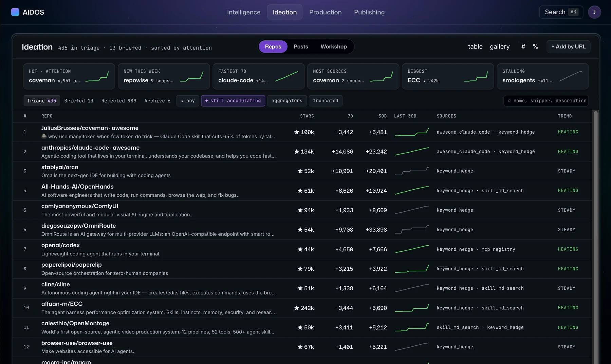
Task: Show the Rejected 989 list
Action: click(119, 101)
